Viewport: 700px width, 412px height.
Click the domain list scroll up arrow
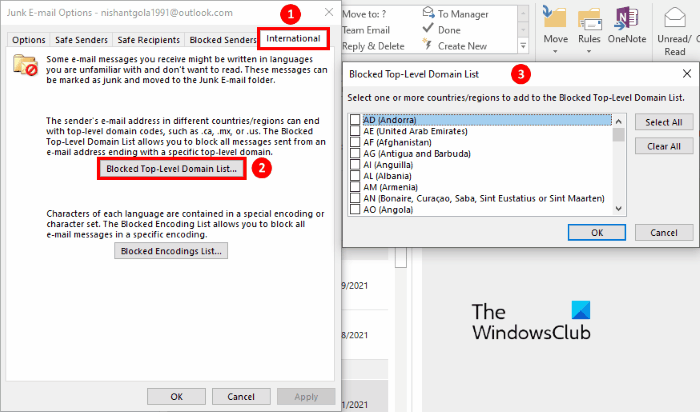[x=619, y=121]
